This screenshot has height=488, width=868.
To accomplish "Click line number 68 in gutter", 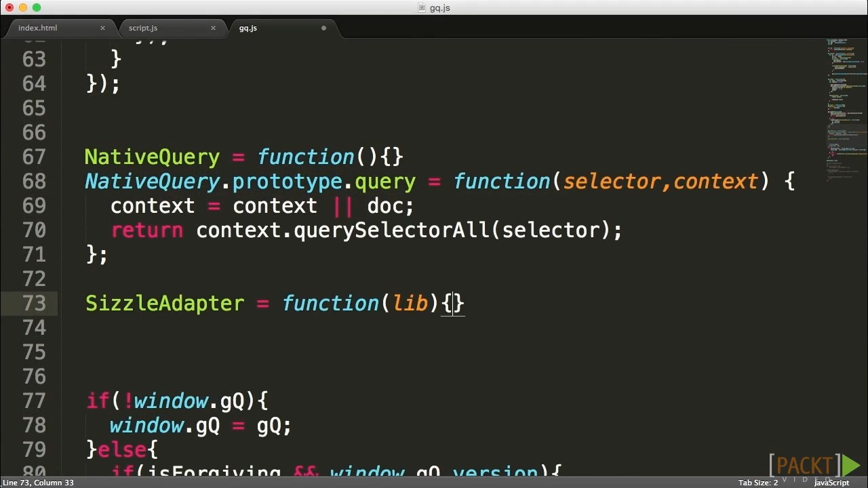I will click(34, 181).
